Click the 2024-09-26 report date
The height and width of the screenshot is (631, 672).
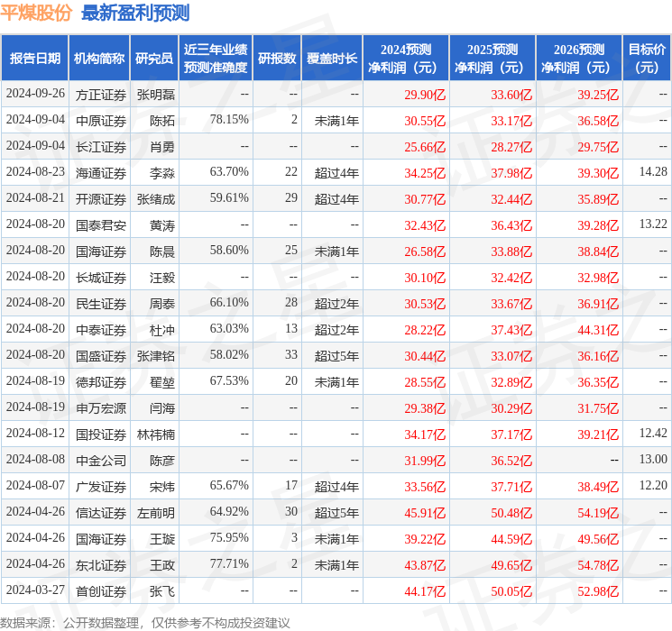(x=35, y=94)
